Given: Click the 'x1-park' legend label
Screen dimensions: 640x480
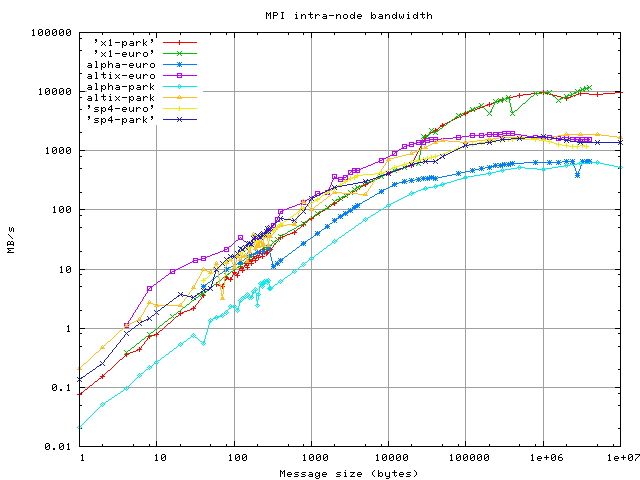Looking at the screenshot, I should [x=124, y=42].
